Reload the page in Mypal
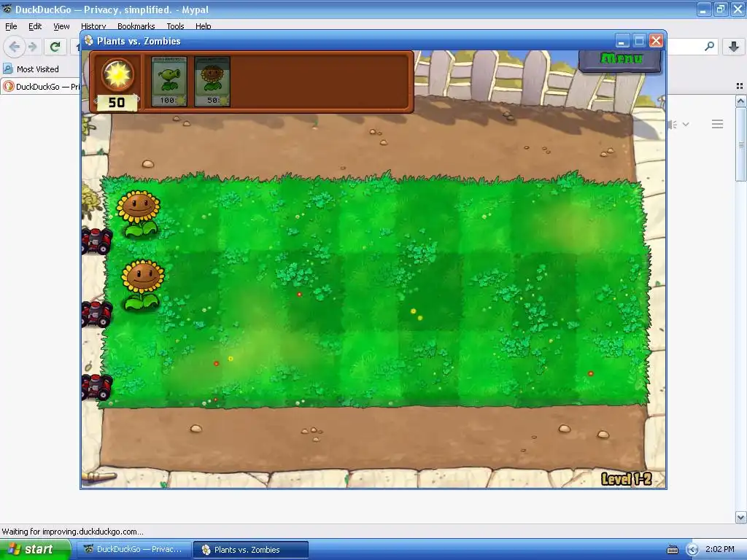Viewport: 747px width, 560px height. (x=55, y=47)
